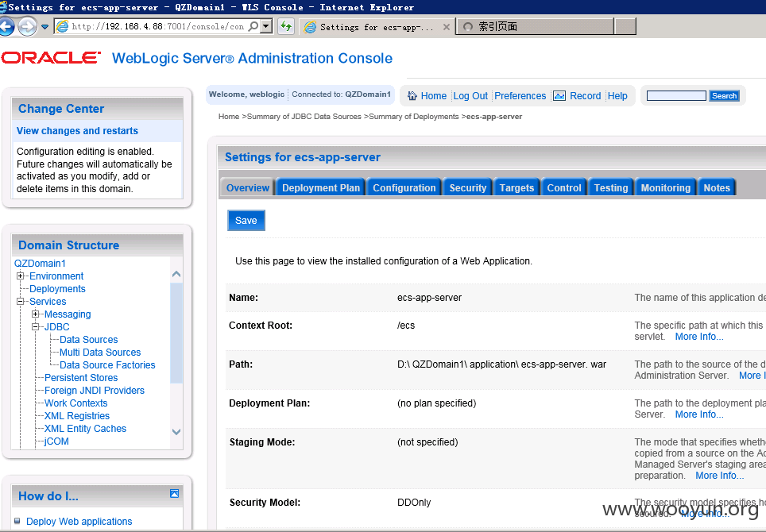Open Data Source Factories tree item
766x532 pixels.
[x=107, y=365]
